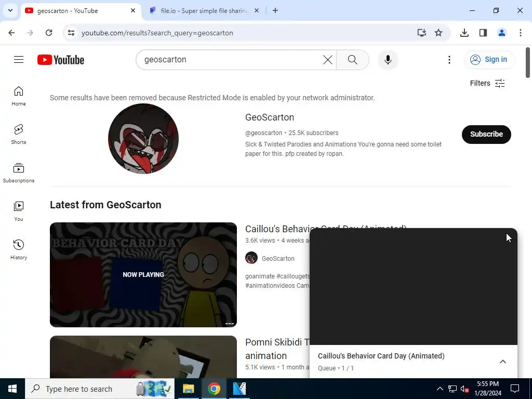The image size is (532, 399).
Task: Go to the YouTube logo home link
Action: 61,60
